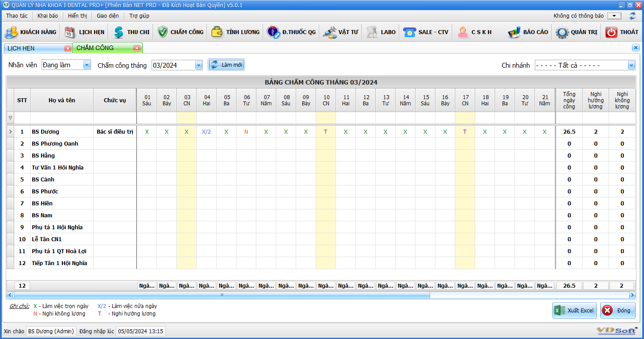Click the red N cell on day 06
The image size is (644, 339).
coord(246,132)
